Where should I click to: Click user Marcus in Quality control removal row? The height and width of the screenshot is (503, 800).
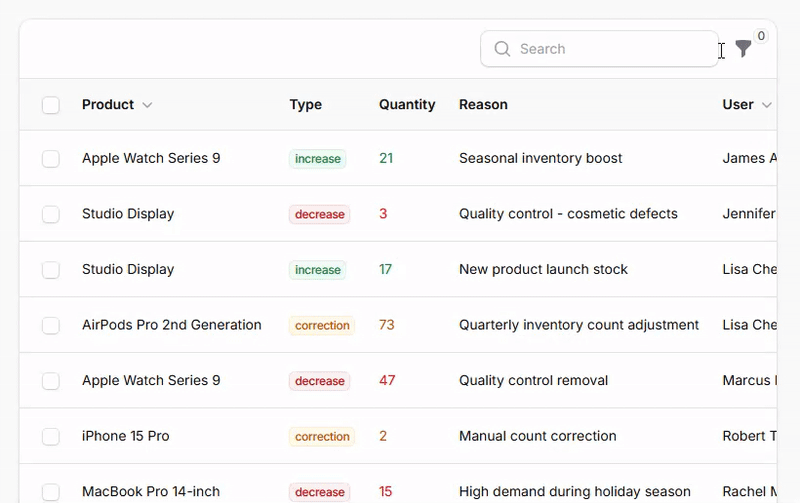[x=749, y=381]
